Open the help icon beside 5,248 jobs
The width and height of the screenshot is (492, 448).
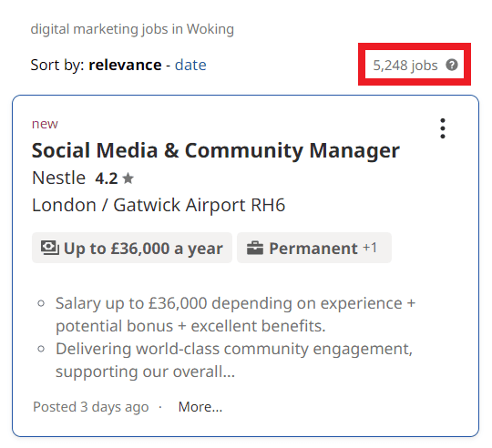[x=452, y=65]
